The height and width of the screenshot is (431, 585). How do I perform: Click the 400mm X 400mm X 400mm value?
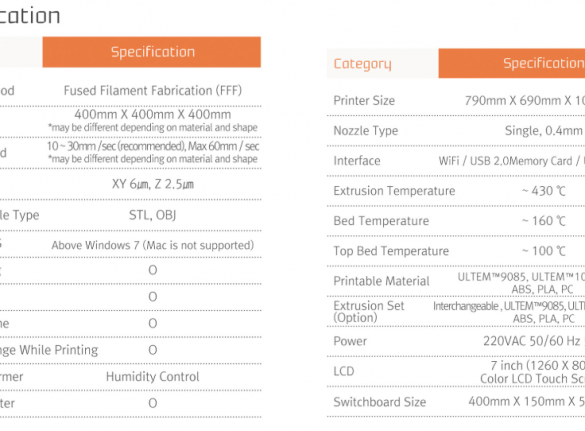point(153,114)
